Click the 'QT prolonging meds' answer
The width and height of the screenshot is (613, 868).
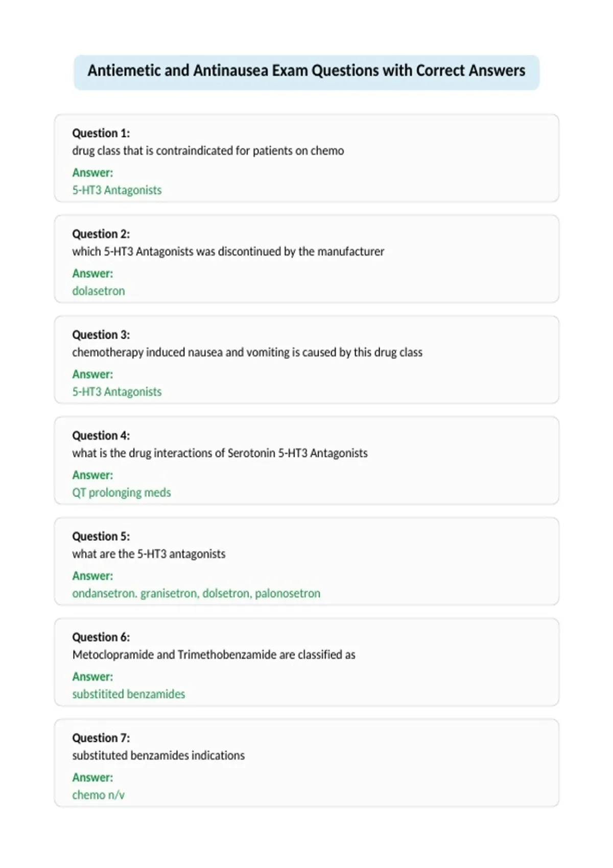coord(122,492)
